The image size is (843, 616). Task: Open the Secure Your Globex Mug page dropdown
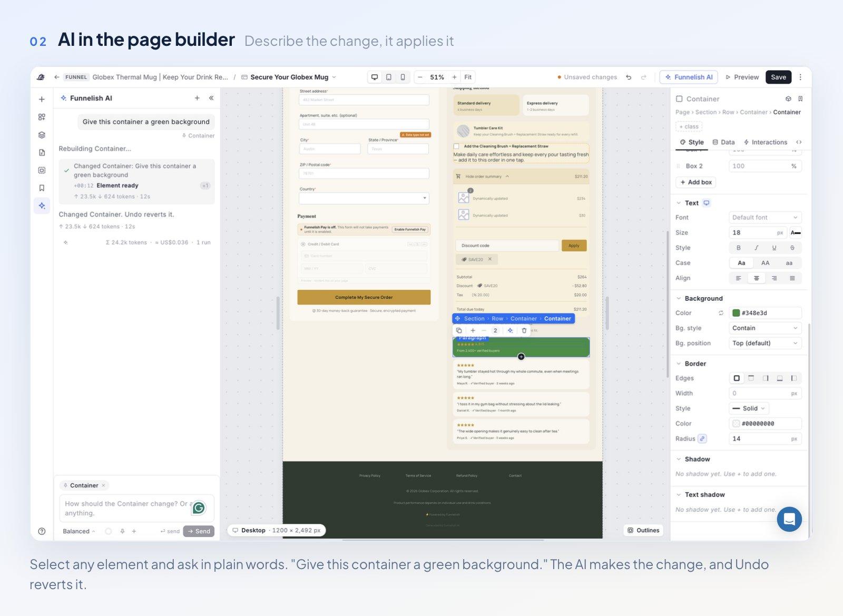289,77
